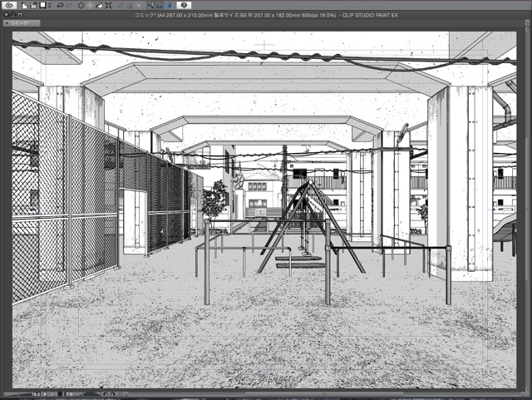Click the swing set on the canvas
The width and height of the screenshot is (532, 400).
click(310, 228)
